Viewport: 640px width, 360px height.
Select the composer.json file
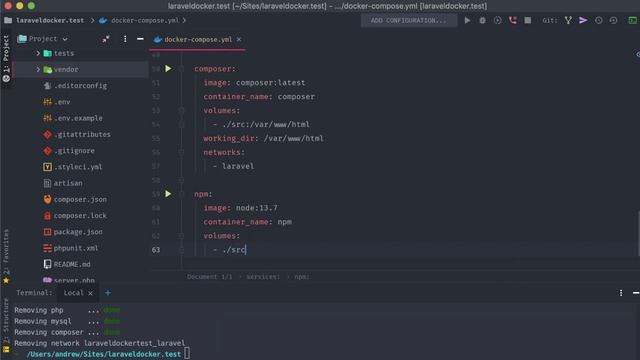80,200
